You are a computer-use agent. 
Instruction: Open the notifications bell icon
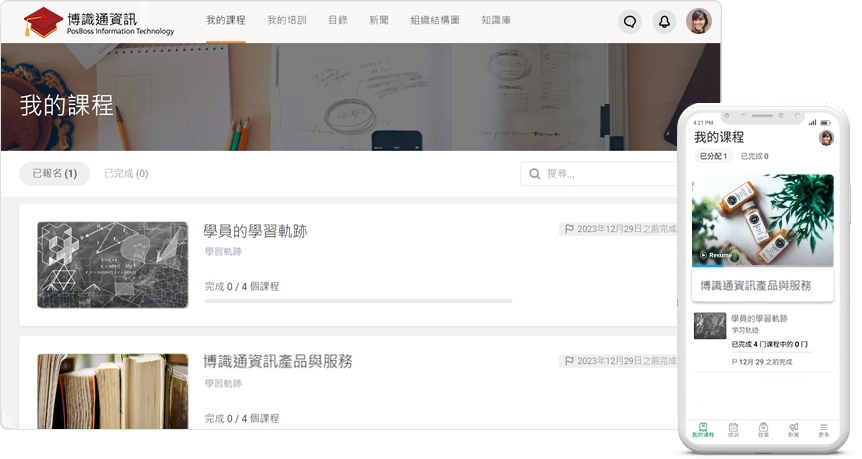tap(663, 21)
